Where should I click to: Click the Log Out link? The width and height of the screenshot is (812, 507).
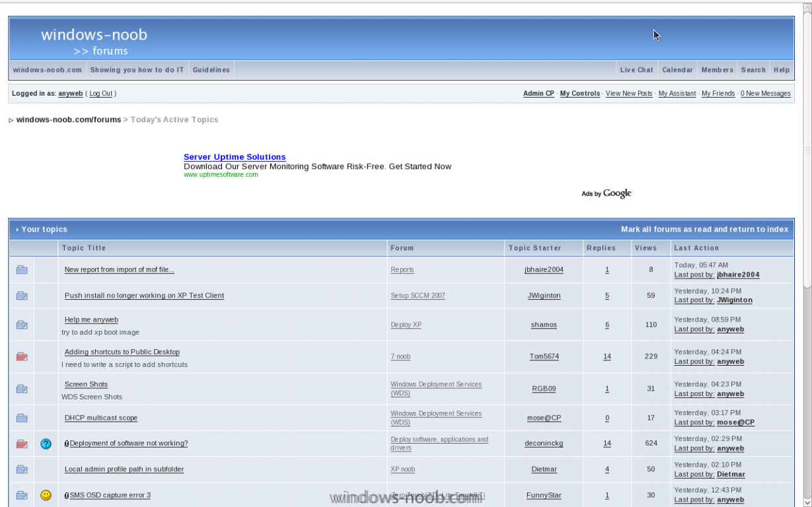[x=101, y=94]
